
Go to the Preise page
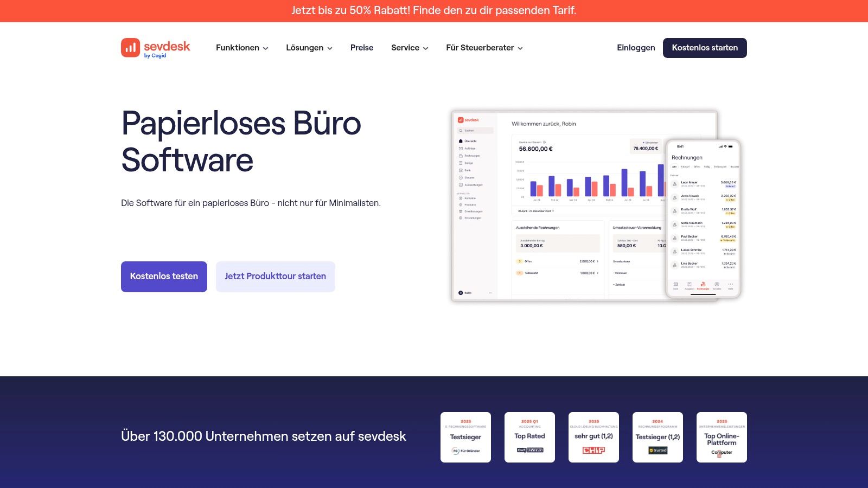pos(362,48)
